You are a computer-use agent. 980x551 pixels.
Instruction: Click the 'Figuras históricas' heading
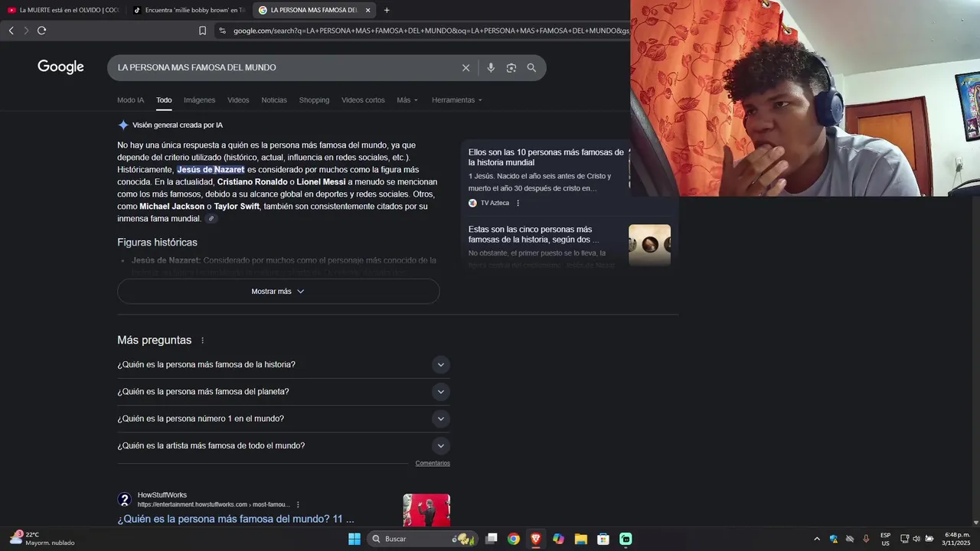157,243
